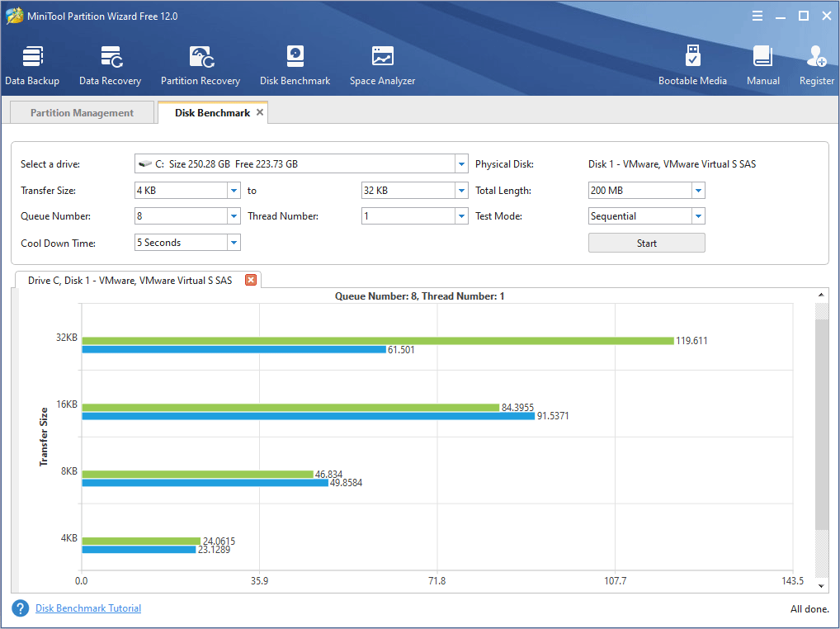Switch to Partition Management tab
The width and height of the screenshot is (840, 629).
click(82, 112)
